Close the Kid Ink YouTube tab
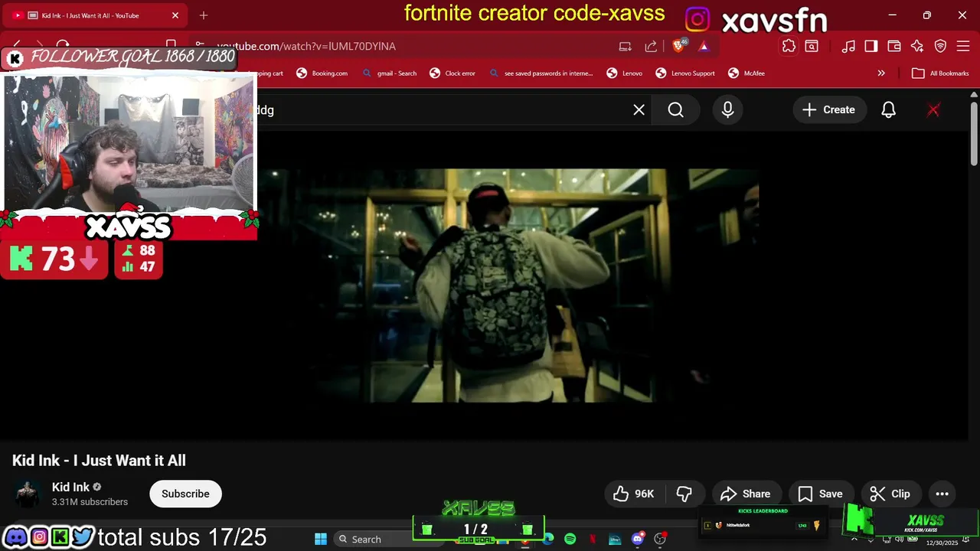 click(175, 15)
